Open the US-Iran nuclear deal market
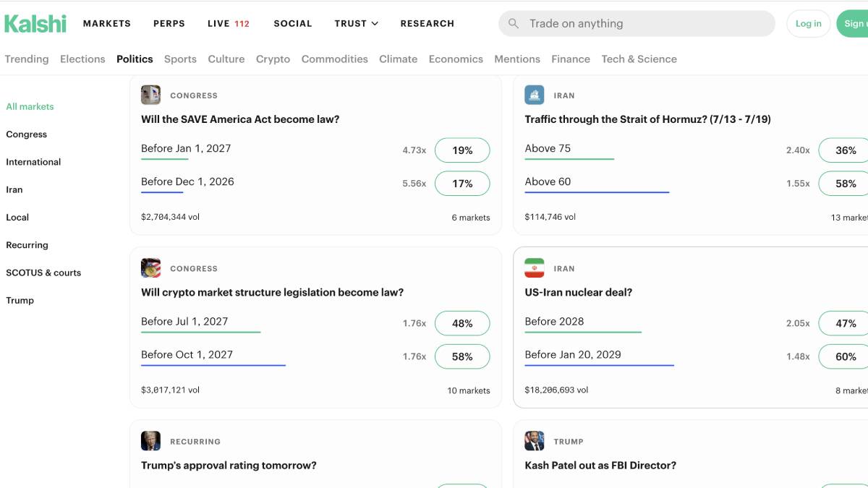Image resolution: width=868 pixels, height=488 pixels. 579,293
